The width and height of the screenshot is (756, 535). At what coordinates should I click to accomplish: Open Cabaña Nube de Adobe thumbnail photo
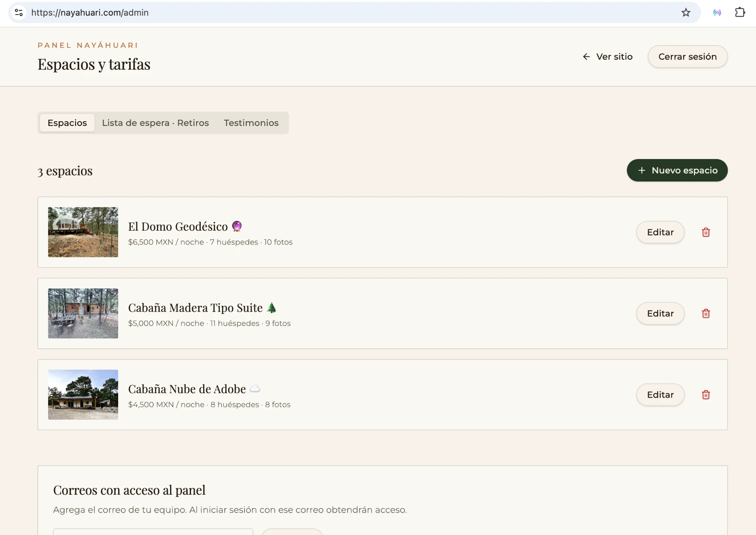(x=83, y=394)
